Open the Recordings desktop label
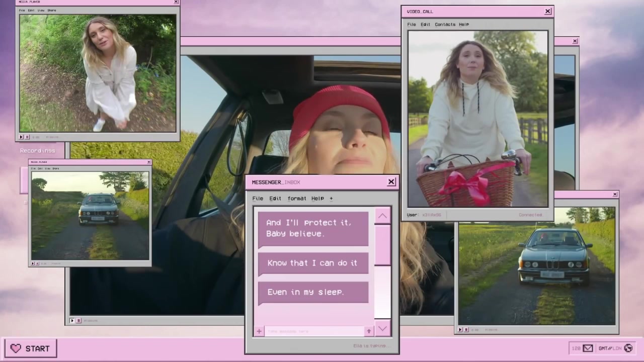 click(38, 150)
